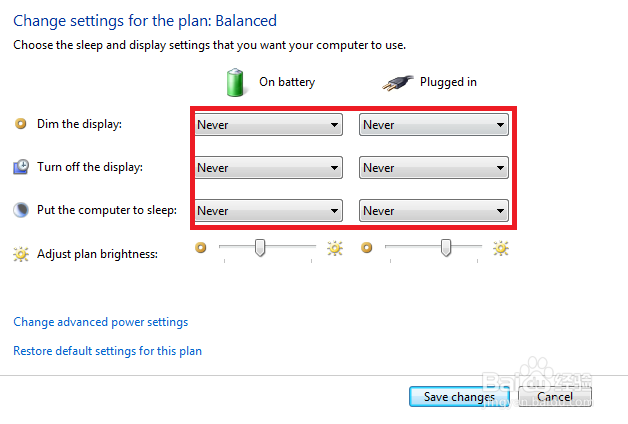Open Dim the display dropdown for Plugged in
This screenshot has width=628, height=424.
click(x=434, y=125)
